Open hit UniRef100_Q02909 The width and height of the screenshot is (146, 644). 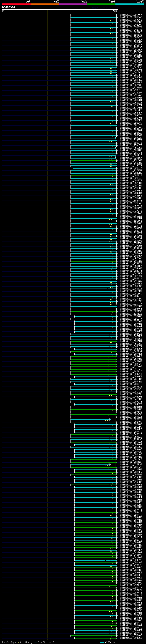tap(131, 25)
